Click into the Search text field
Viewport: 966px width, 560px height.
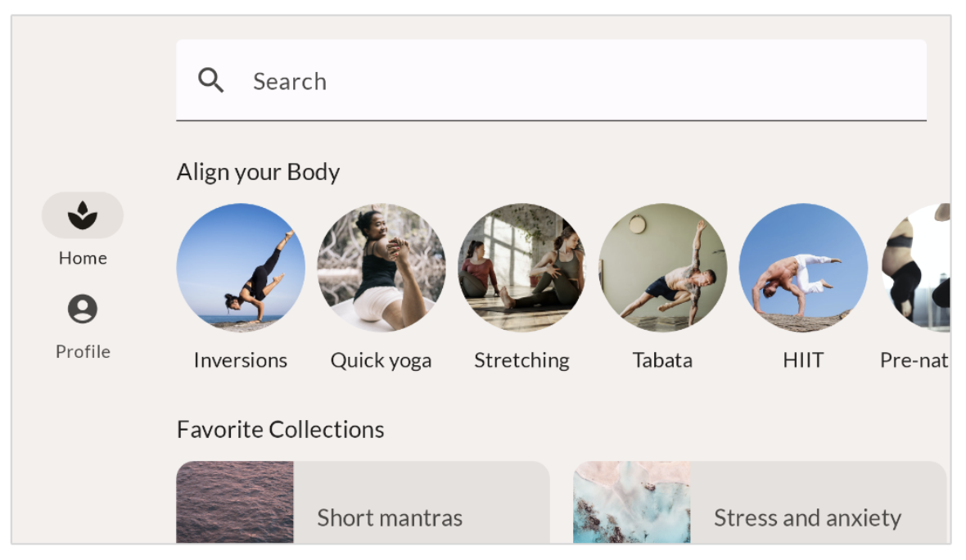(x=573, y=81)
